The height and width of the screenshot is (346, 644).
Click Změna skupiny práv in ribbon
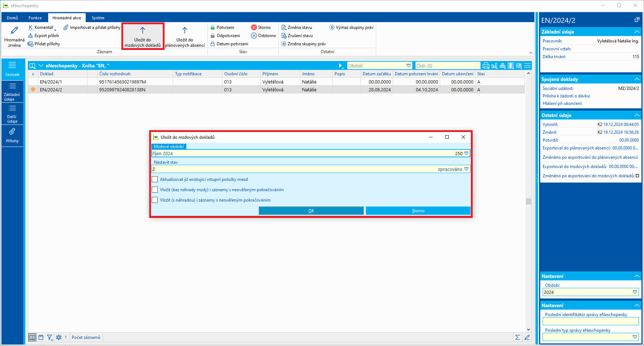pyautogui.click(x=304, y=44)
